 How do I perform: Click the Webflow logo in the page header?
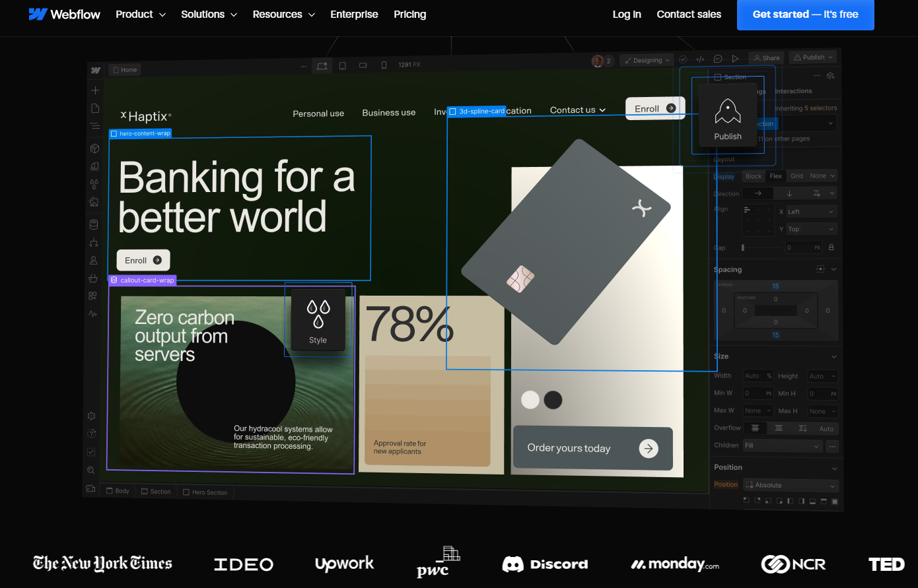point(64,14)
